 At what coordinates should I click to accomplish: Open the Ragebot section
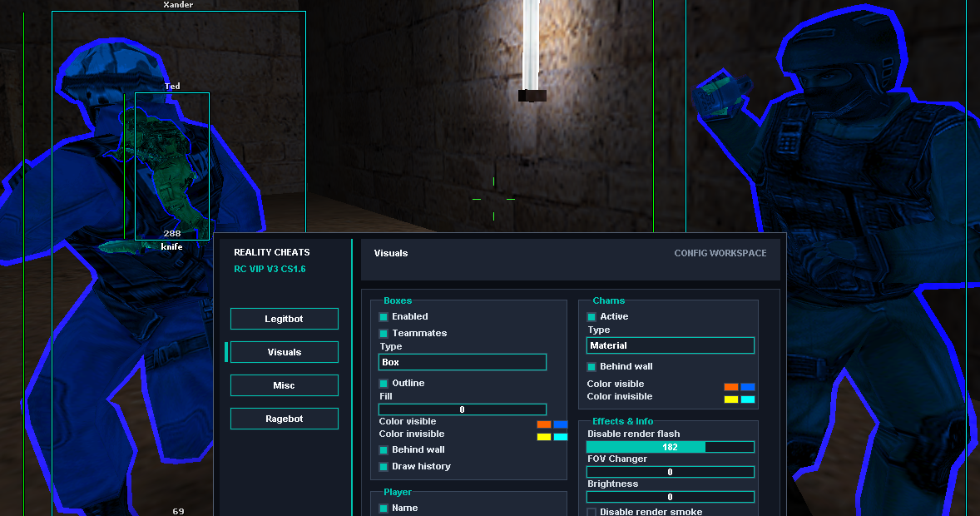pyautogui.click(x=285, y=419)
